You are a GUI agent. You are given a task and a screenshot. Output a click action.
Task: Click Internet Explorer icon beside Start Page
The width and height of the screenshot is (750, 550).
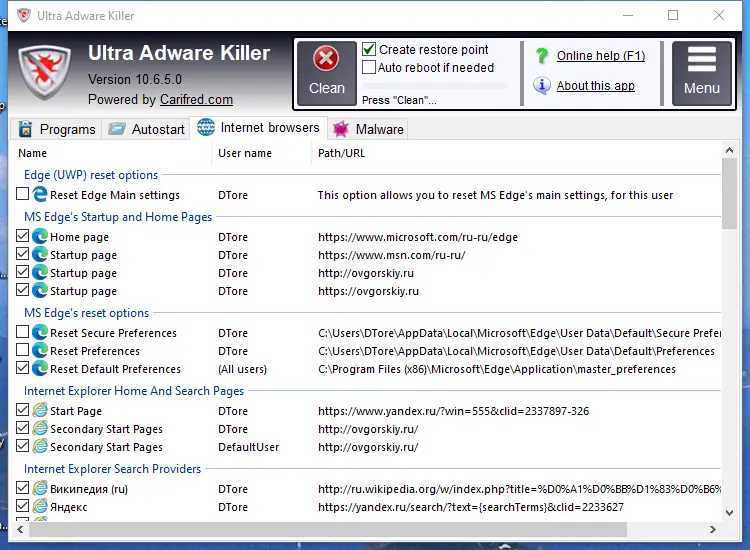(40, 410)
